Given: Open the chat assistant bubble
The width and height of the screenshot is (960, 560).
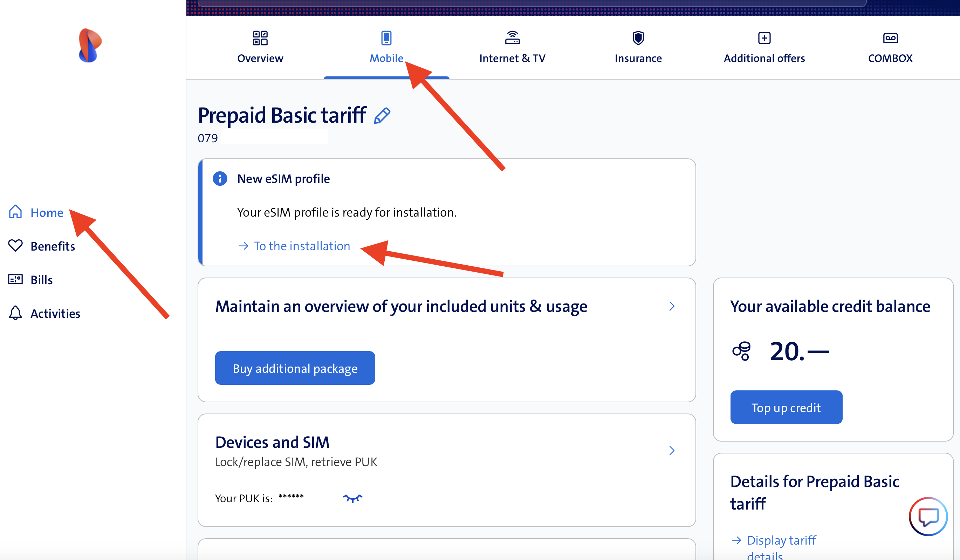Looking at the screenshot, I should (x=928, y=517).
